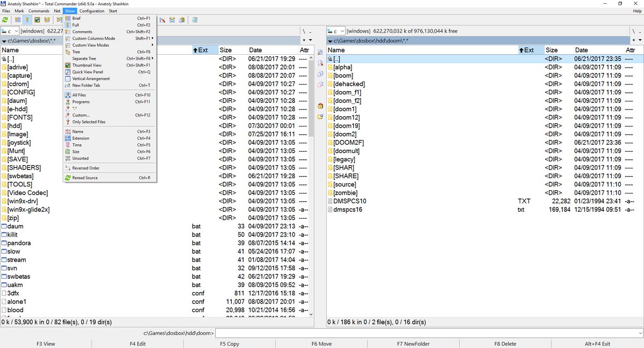Open the Files menu
The height and width of the screenshot is (348, 644).
[x=6, y=11]
